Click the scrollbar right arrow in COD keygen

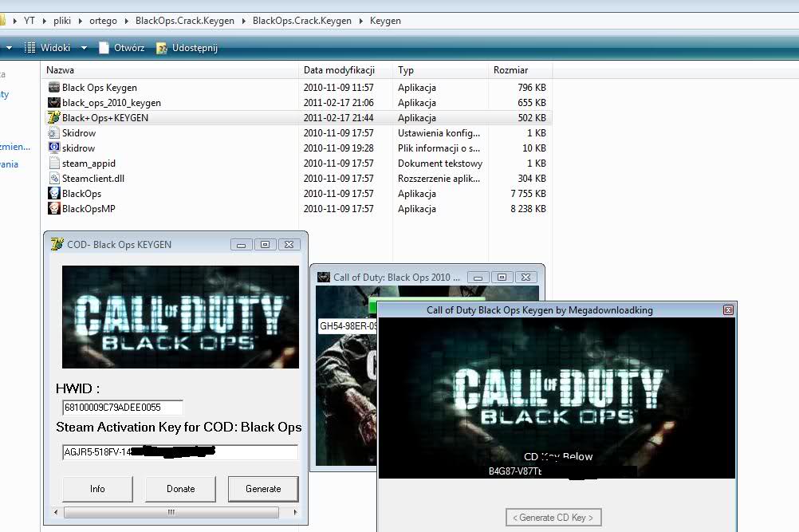tap(296, 512)
